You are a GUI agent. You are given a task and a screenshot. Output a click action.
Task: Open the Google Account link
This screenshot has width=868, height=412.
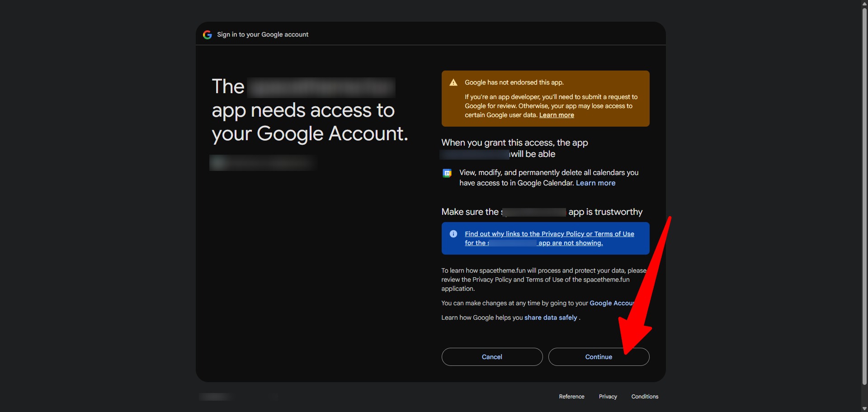pos(612,303)
